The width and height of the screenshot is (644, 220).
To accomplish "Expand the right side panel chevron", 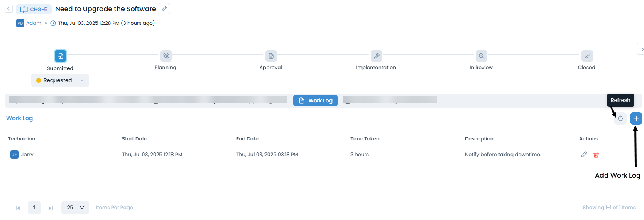I will point(641,49).
